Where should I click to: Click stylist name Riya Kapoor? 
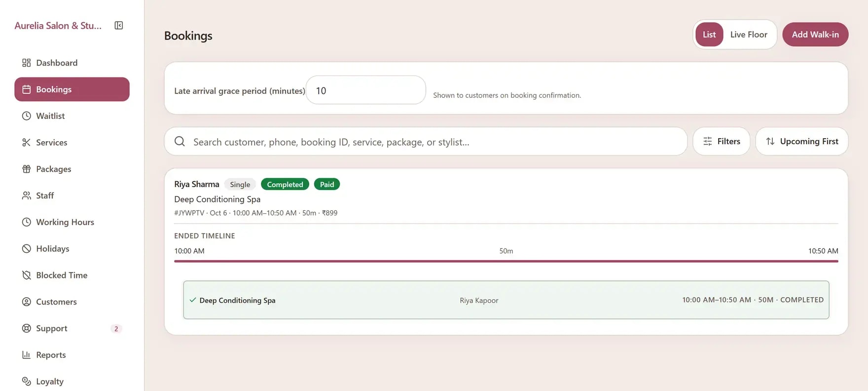(x=479, y=300)
